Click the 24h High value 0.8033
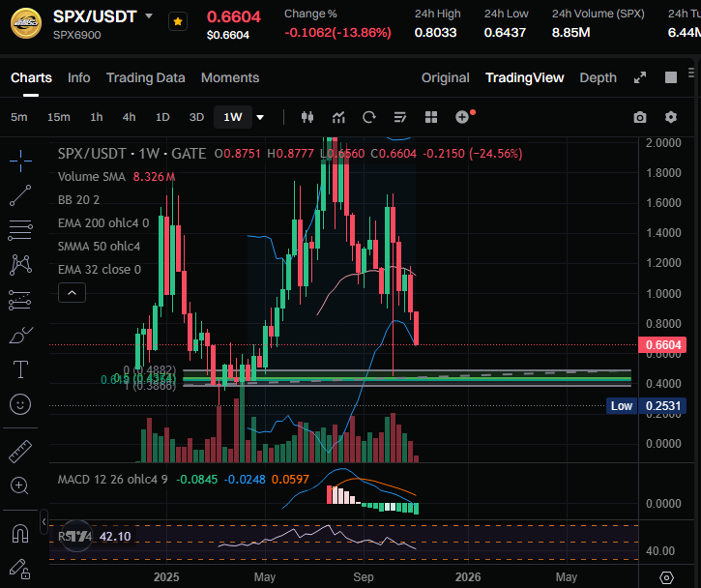 click(x=435, y=33)
